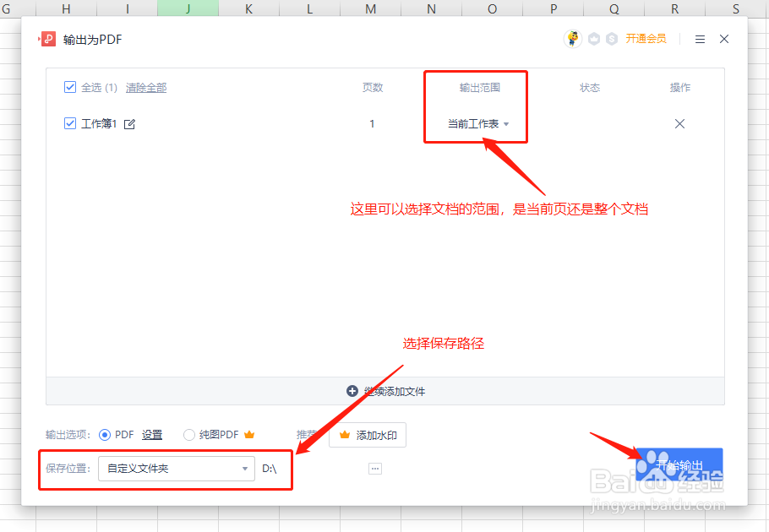This screenshot has height=532, width=769.
Task: Click the rename pencil icon next to 工作簿1
Action: click(128, 123)
